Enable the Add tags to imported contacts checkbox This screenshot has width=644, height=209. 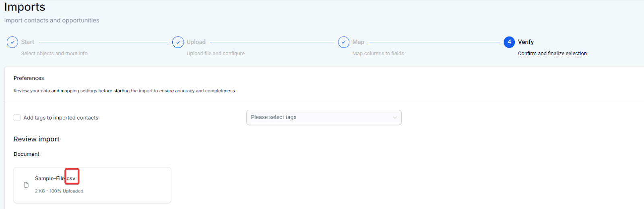tap(17, 118)
